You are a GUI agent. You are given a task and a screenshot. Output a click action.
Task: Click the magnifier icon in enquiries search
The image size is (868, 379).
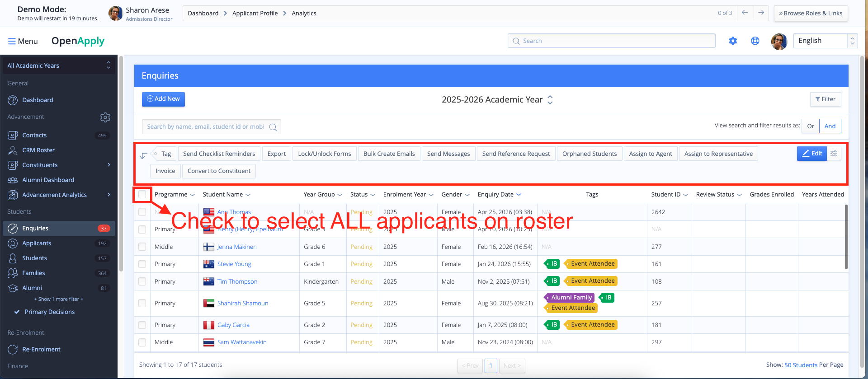coord(273,127)
